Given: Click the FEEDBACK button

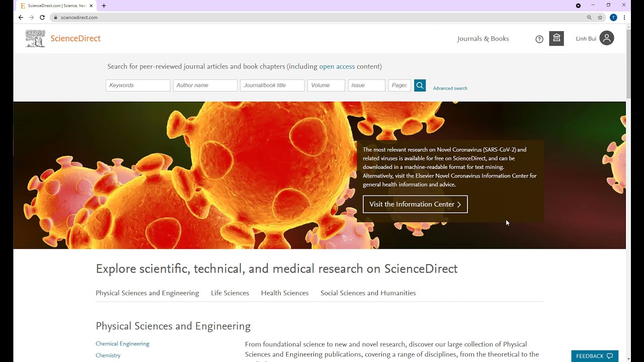Looking at the screenshot, I should coord(595,356).
